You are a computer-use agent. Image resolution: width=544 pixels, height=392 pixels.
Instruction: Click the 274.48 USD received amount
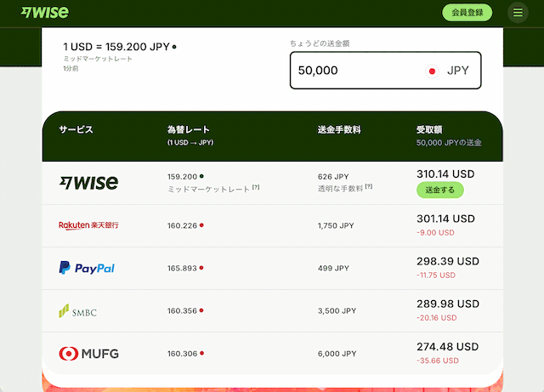[448, 347]
